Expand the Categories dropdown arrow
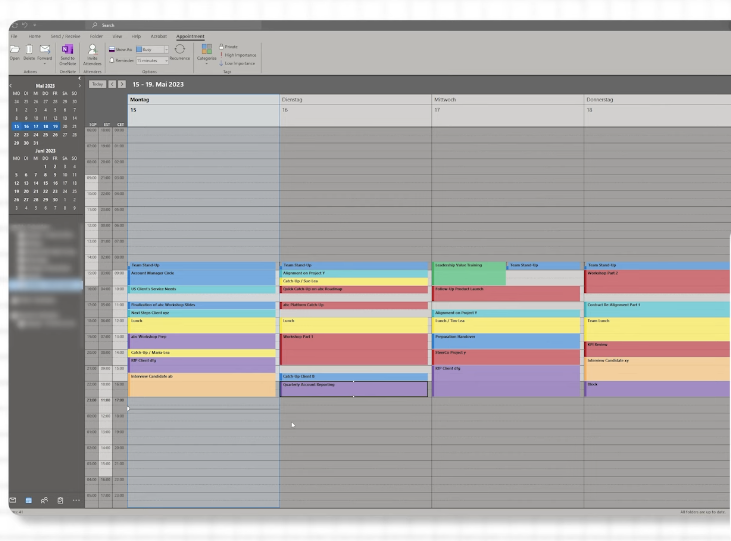Image resolution: width=731 pixels, height=541 pixels. (207, 63)
